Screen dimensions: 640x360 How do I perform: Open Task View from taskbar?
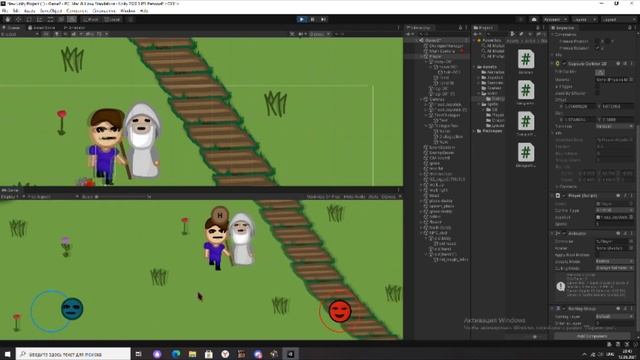tap(138, 354)
